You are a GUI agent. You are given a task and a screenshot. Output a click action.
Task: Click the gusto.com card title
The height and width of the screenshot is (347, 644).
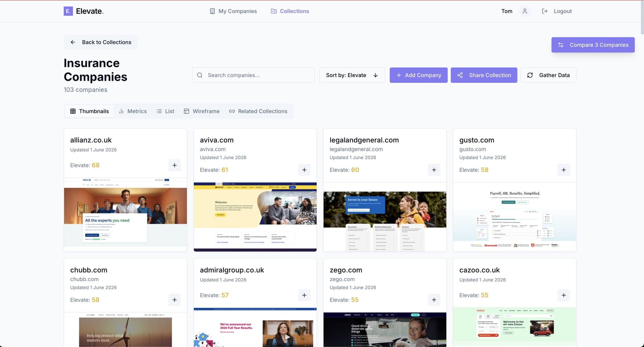point(477,140)
